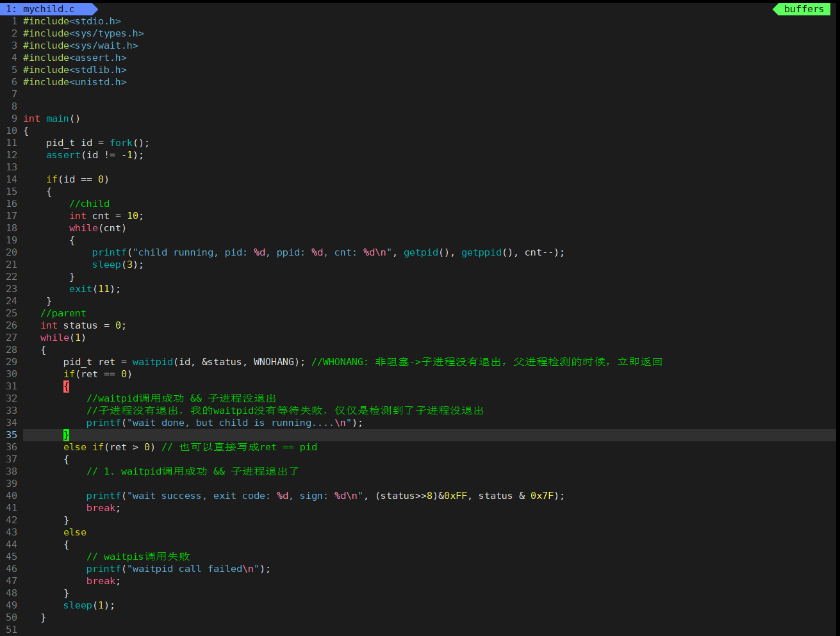This screenshot has width=840, height=636.
Task: Click the green highlighted closing brace cursor
Action: (66, 435)
